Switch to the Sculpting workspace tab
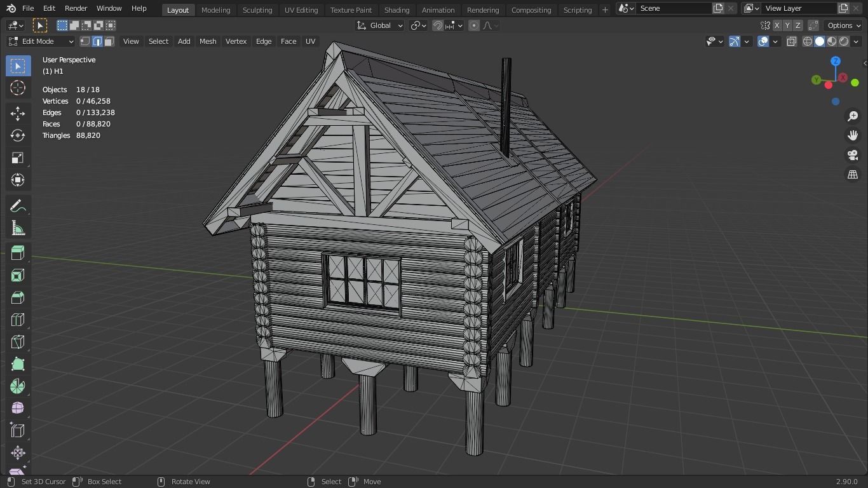This screenshot has width=868, height=488. (257, 10)
